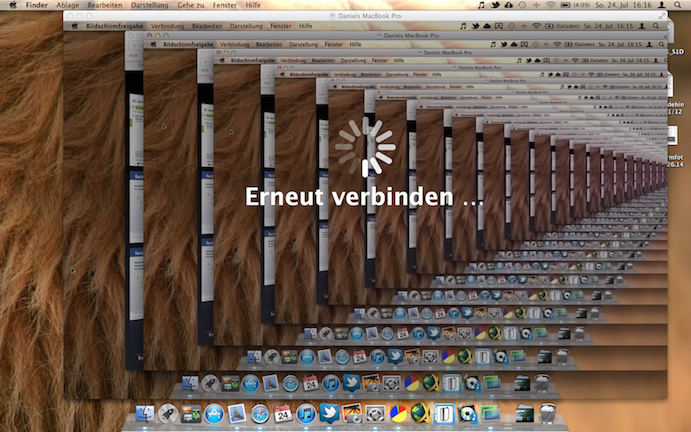Open Darstellung in the top Finder menu bar
Viewport: 691px width, 432px height.
[149, 5]
